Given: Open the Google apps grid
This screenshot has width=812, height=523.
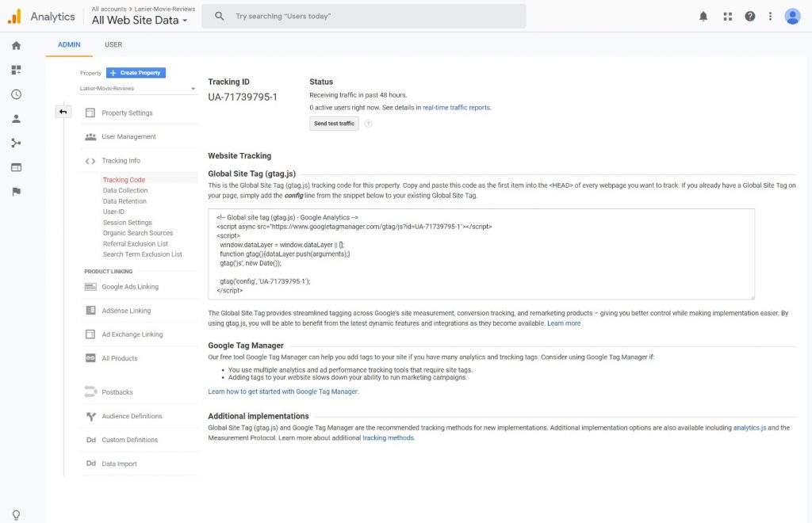Looking at the screenshot, I should pyautogui.click(x=728, y=15).
